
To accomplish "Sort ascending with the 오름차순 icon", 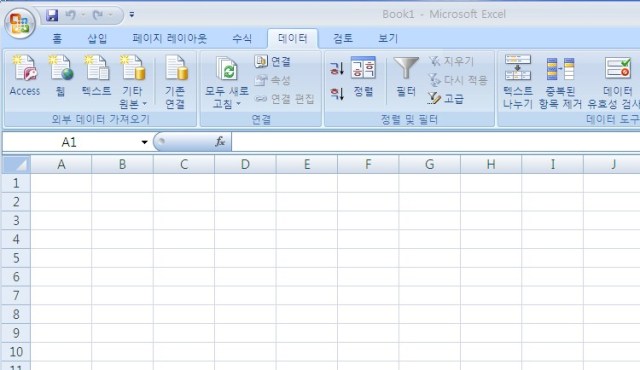I will (337, 68).
